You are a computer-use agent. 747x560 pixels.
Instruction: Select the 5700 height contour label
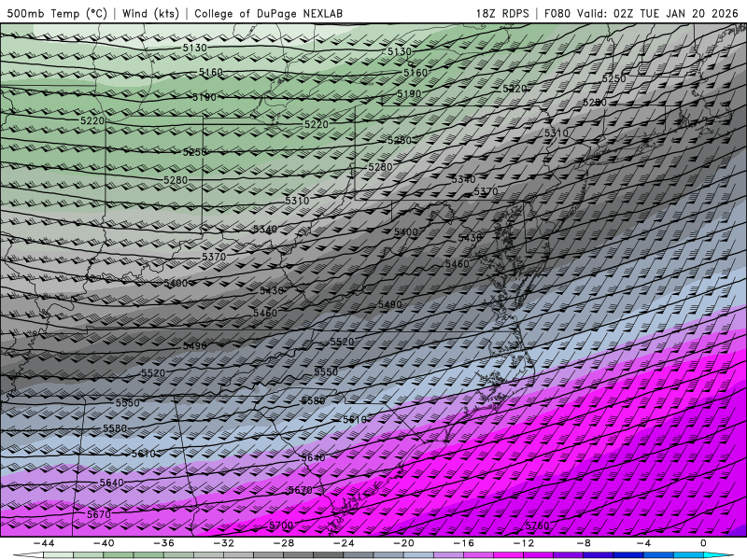[281, 525]
